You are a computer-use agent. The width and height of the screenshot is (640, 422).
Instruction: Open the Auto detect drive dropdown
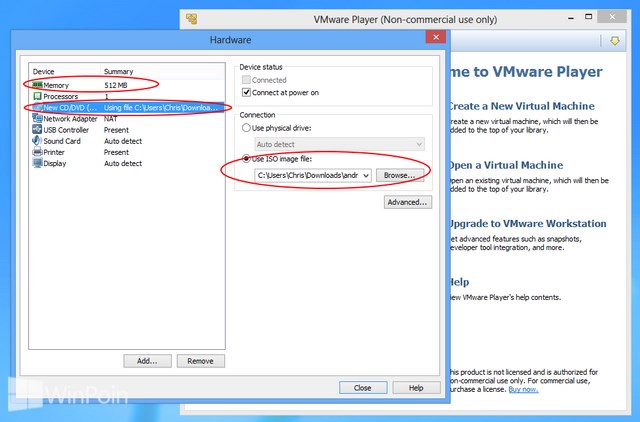(x=340, y=144)
